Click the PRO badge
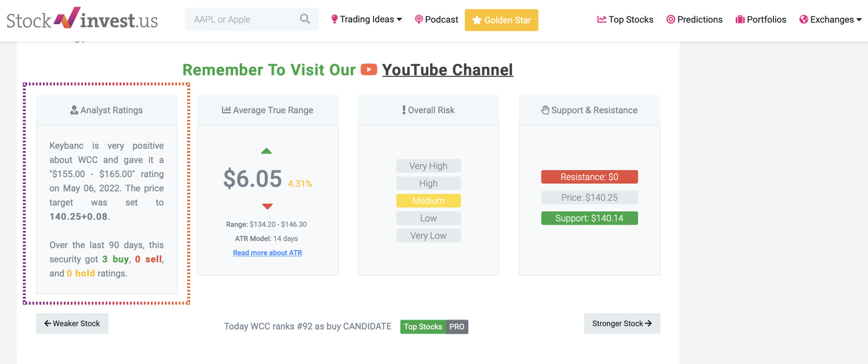 [x=457, y=327]
